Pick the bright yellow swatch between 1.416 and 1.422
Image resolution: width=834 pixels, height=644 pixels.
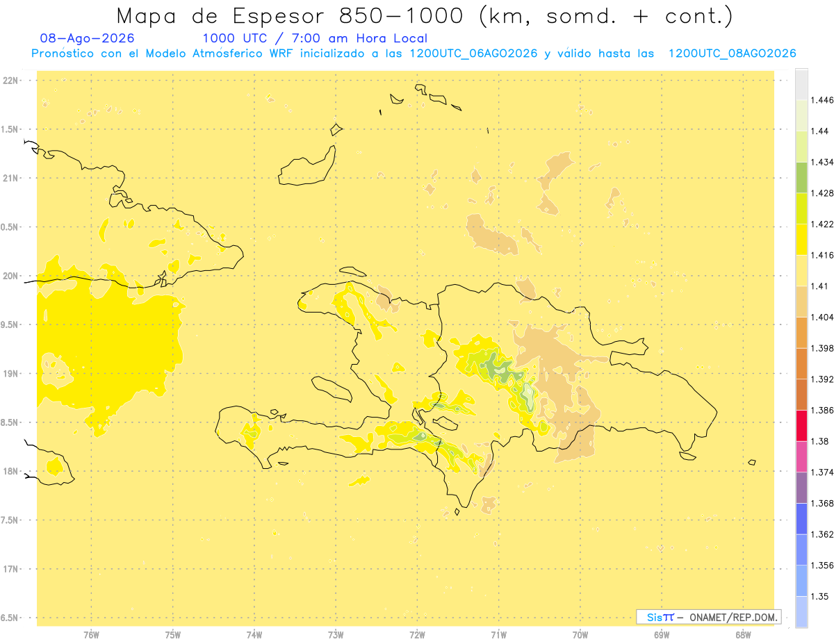801,240
